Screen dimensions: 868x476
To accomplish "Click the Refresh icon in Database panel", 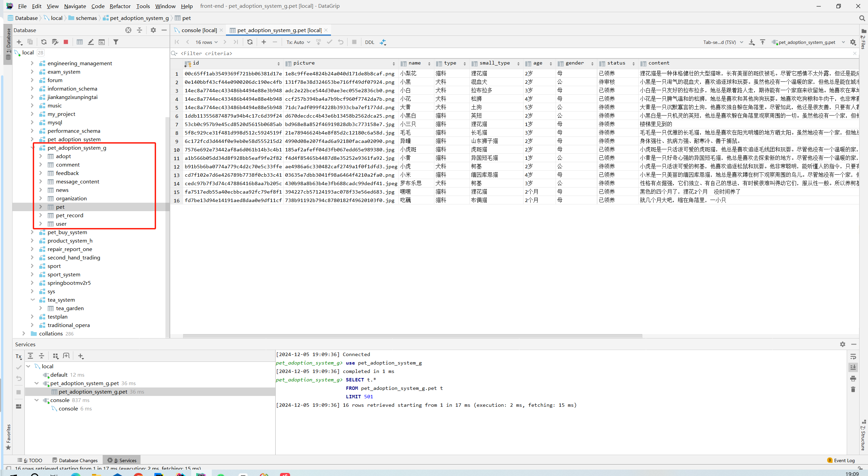I will [44, 42].
